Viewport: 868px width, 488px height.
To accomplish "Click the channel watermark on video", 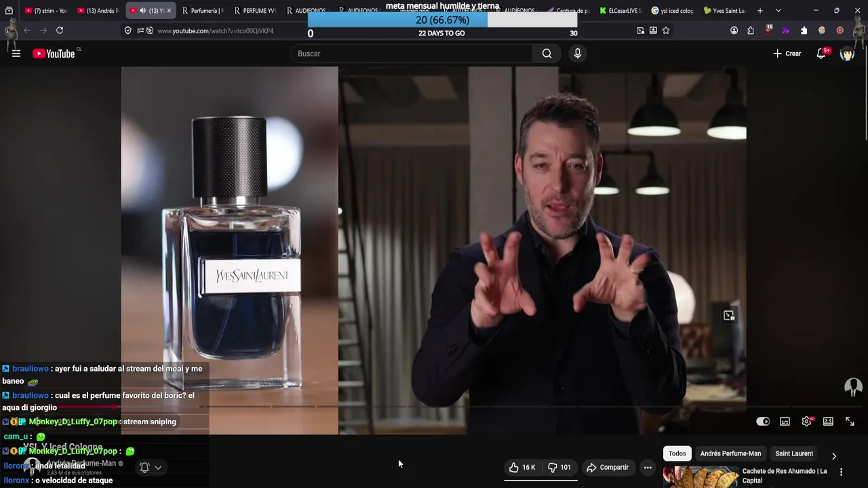I will 853,387.
